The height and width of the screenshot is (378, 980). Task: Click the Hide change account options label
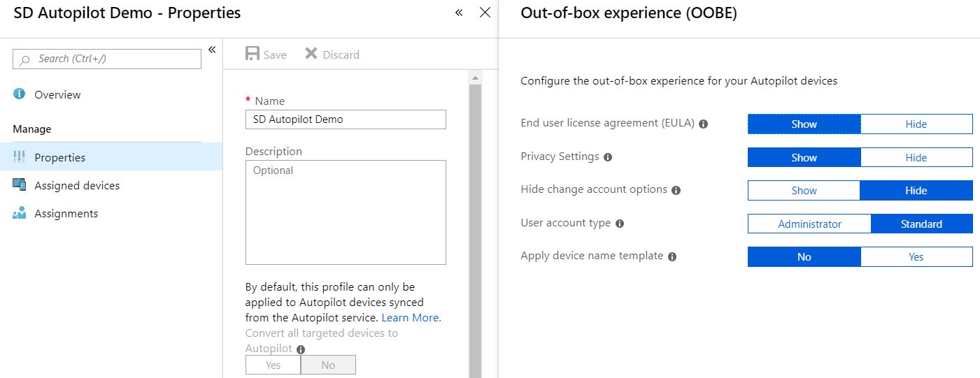click(x=594, y=189)
